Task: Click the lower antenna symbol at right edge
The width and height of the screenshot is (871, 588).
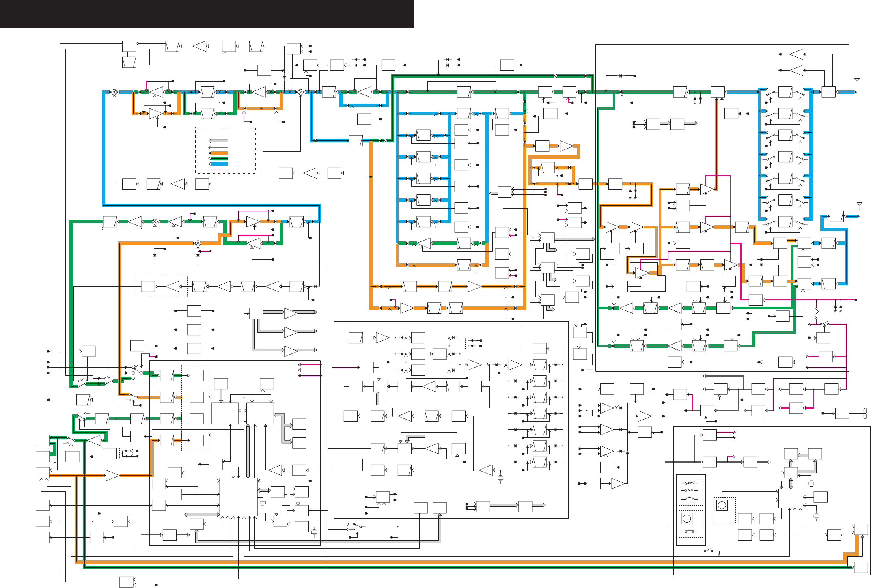Action: point(859,205)
